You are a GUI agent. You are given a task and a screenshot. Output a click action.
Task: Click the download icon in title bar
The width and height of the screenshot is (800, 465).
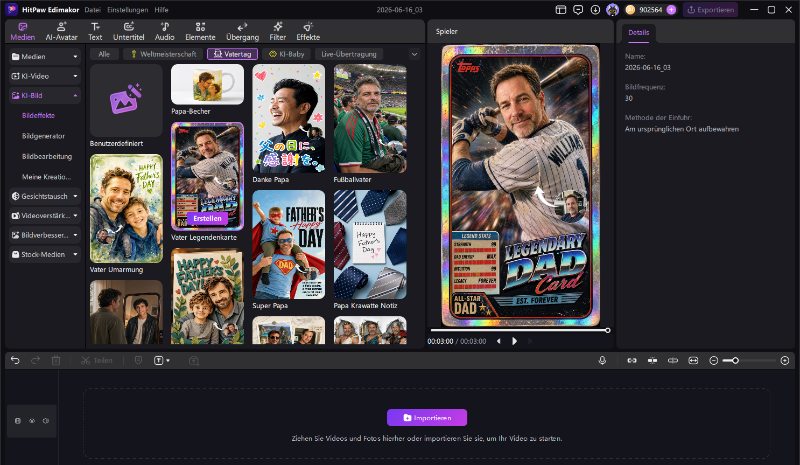click(x=595, y=10)
